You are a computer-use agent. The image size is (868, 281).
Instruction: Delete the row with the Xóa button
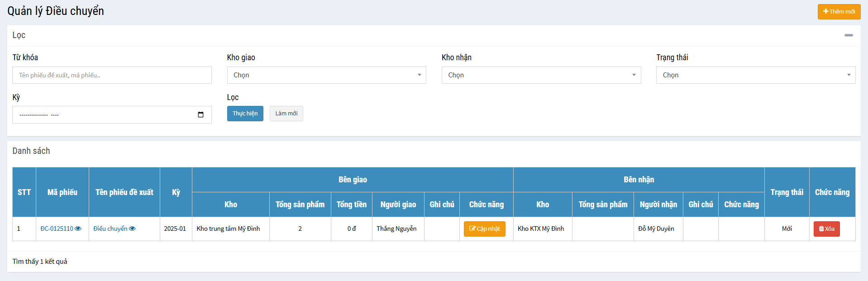[x=826, y=229]
